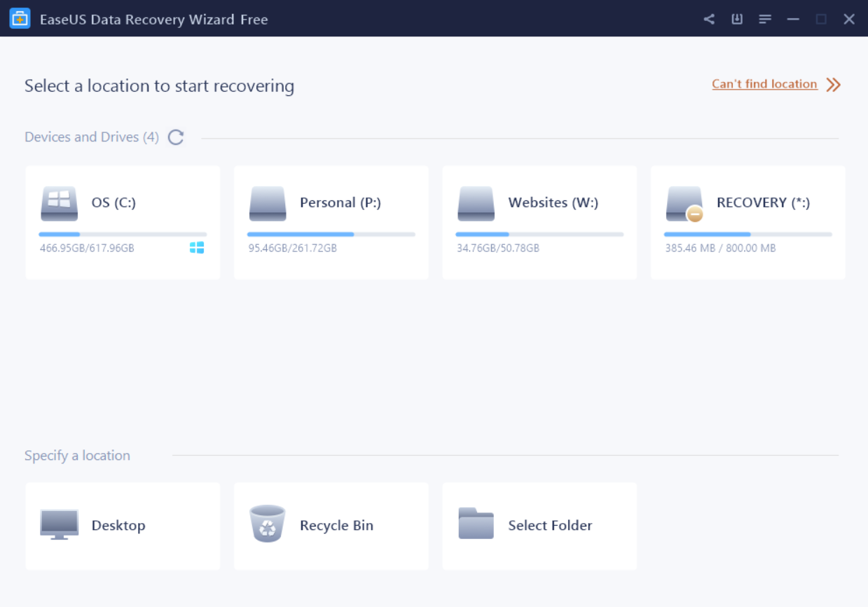Select the Websites (W:) drive icon
Screen dimensions: 868x607
point(476,204)
